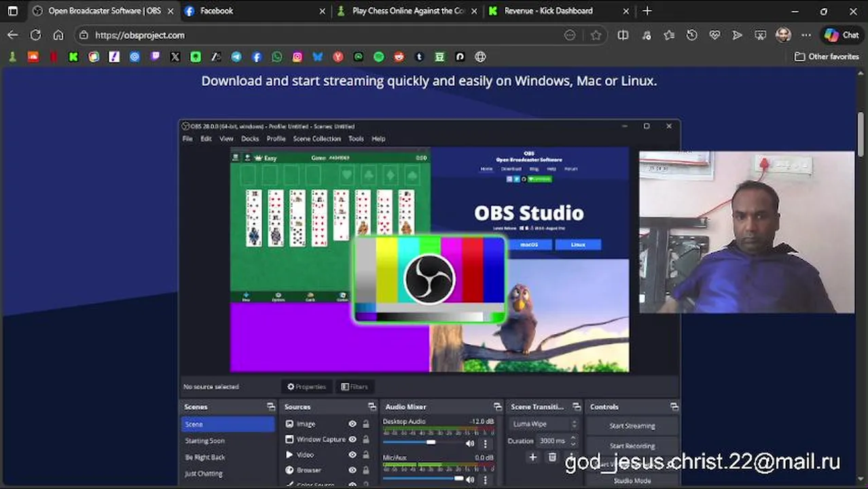Toggle lock on the Video source
The image size is (868, 489).
coord(365,455)
